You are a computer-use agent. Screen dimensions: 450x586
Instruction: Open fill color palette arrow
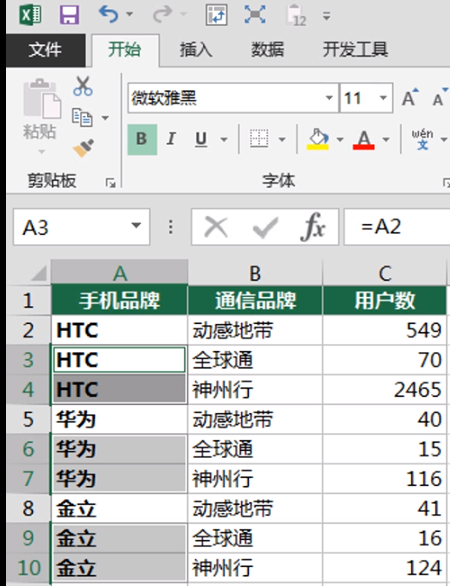click(340, 140)
